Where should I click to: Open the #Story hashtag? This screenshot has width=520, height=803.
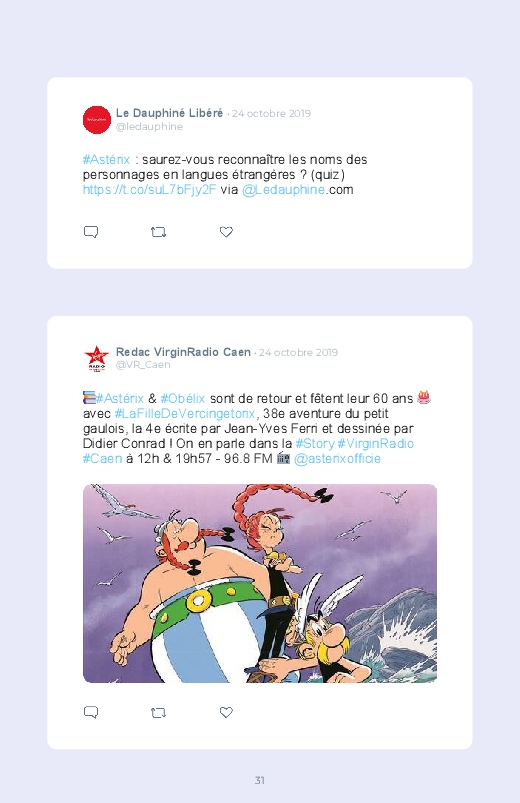pyautogui.click(x=315, y=443)
